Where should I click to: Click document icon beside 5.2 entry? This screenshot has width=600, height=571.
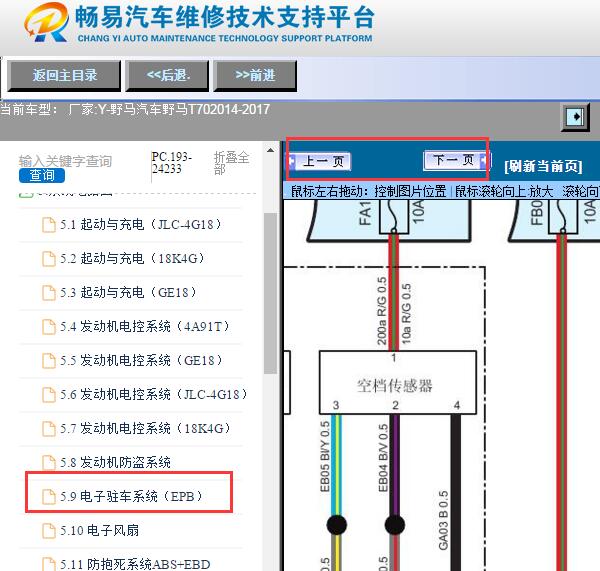click(x=49, y=259)
